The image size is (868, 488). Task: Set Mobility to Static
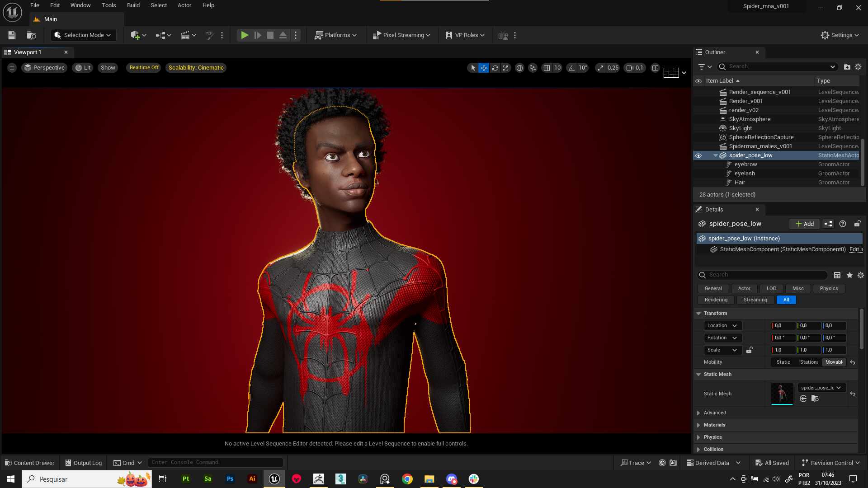pos(783,362)
